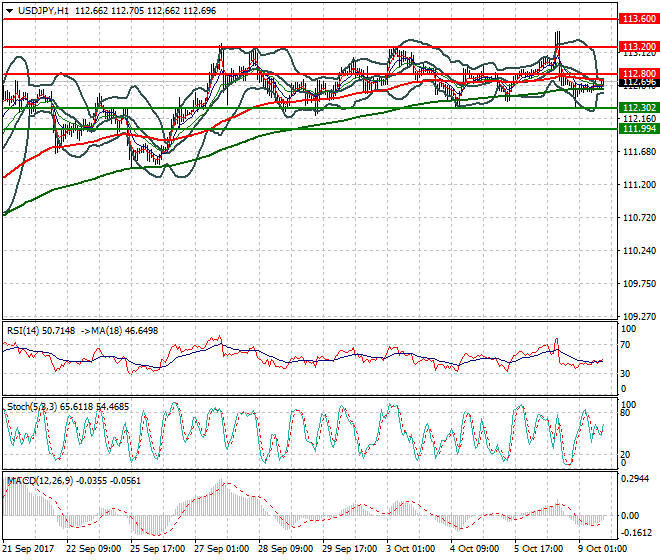Click the 22 Sep 09:00 time axis label
Image resolution: width=660 pixels, height=560 pixels.
[93, 549]
